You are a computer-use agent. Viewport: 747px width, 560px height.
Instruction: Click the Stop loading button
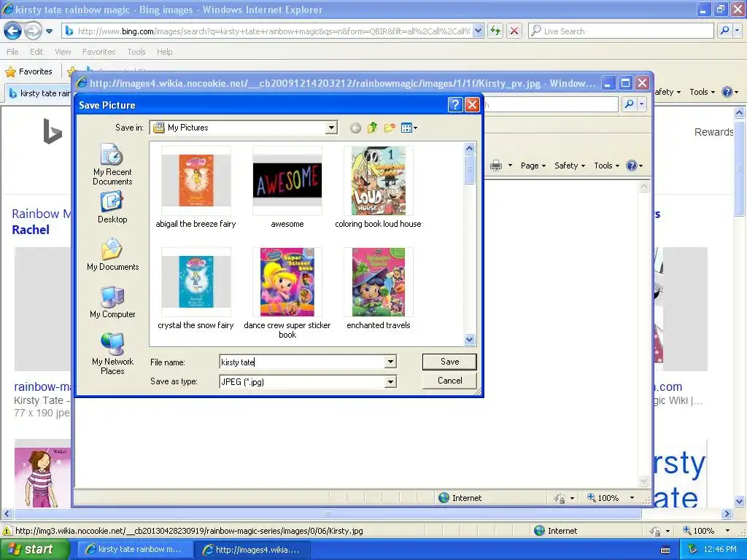tap(514, 31)
